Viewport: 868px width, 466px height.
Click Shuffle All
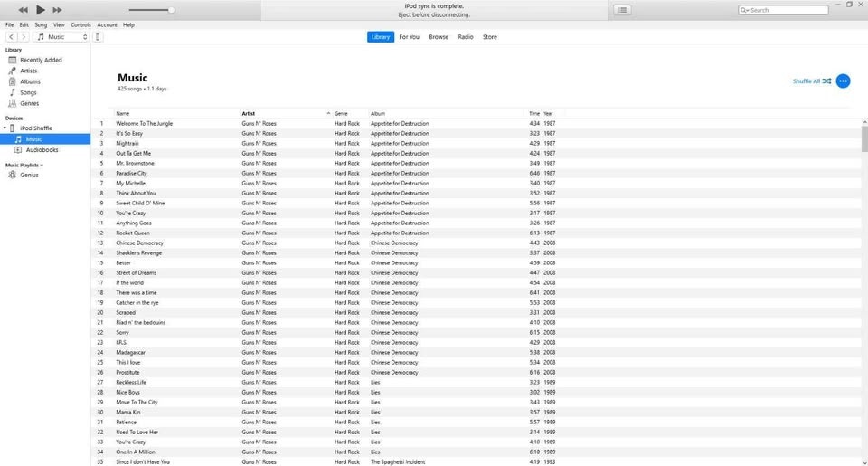point(812,81)
